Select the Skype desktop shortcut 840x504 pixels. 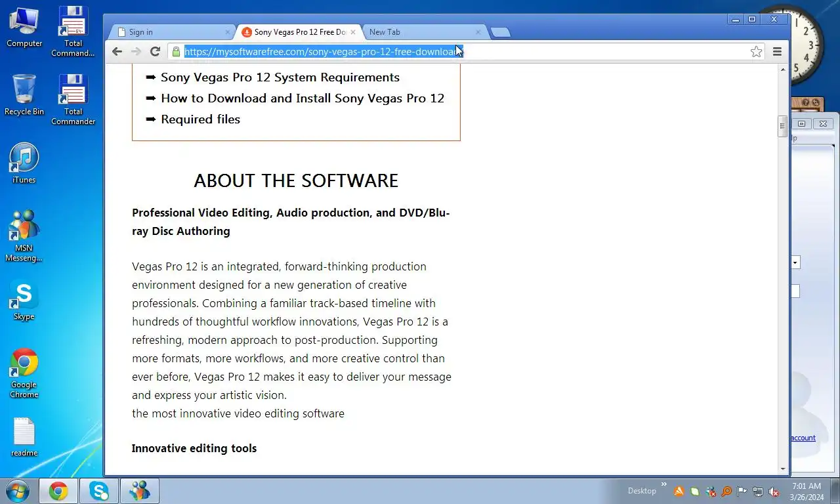tap(24, 301)
